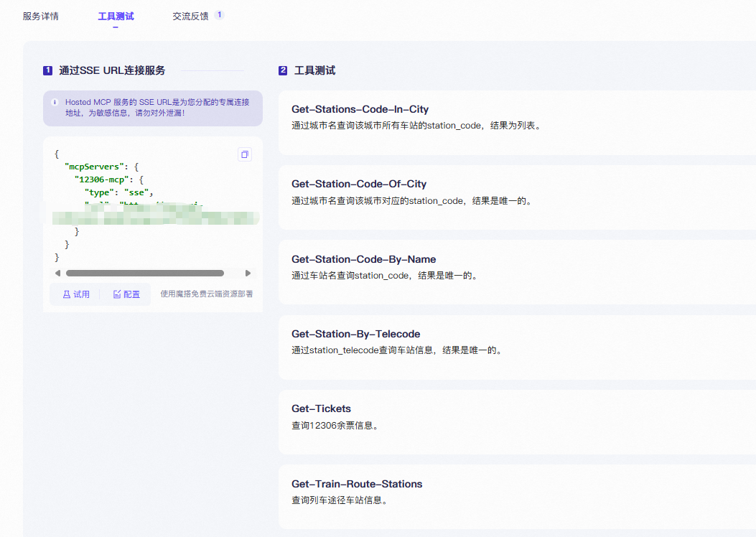Image resolution: width=756 pixels, height=537 pixels.
Task: Click the left scroll arrow under the code block
Action: [57, 273]
